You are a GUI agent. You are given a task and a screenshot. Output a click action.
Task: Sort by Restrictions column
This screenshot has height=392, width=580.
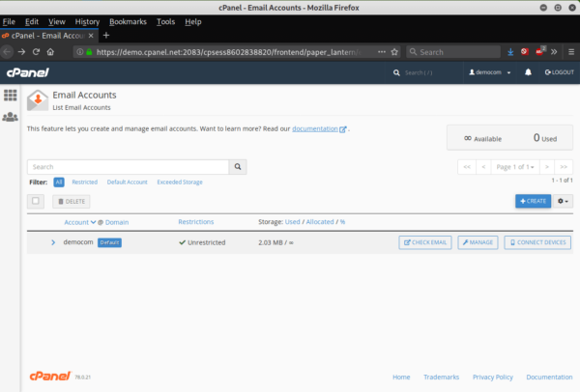coord(196,222)
